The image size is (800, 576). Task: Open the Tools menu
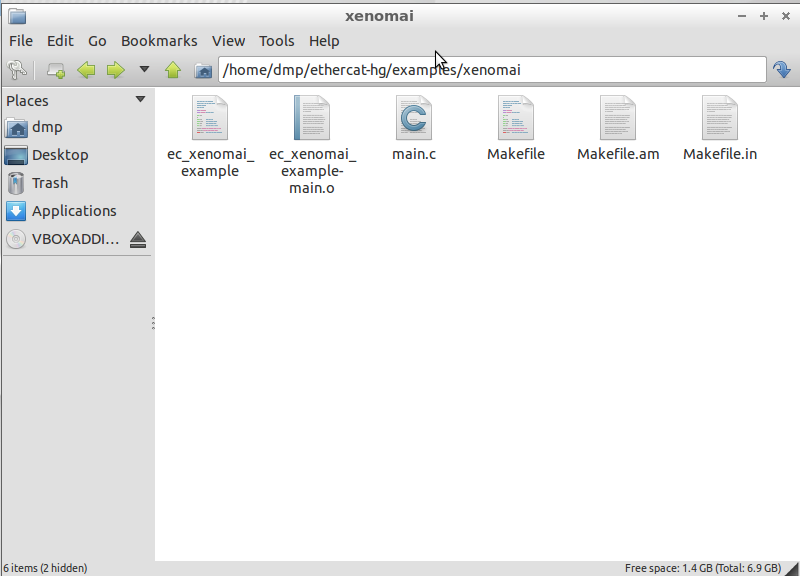click(276, 41)
